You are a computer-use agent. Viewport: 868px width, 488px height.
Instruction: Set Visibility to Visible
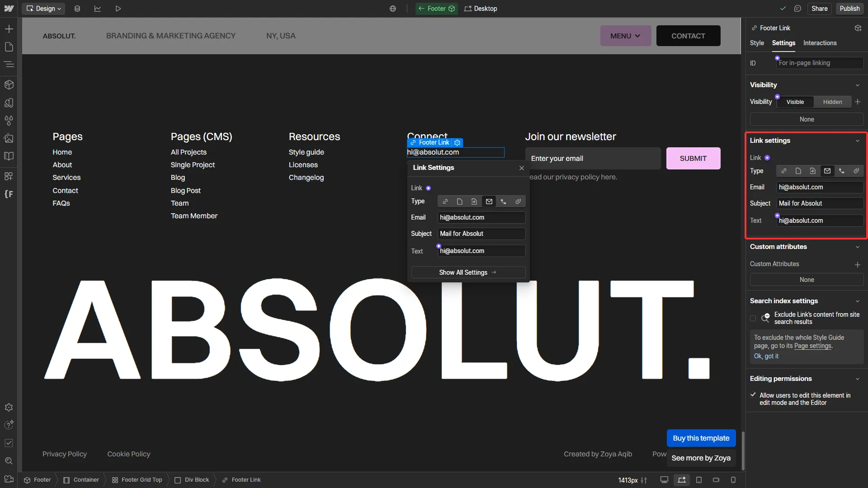795,102
